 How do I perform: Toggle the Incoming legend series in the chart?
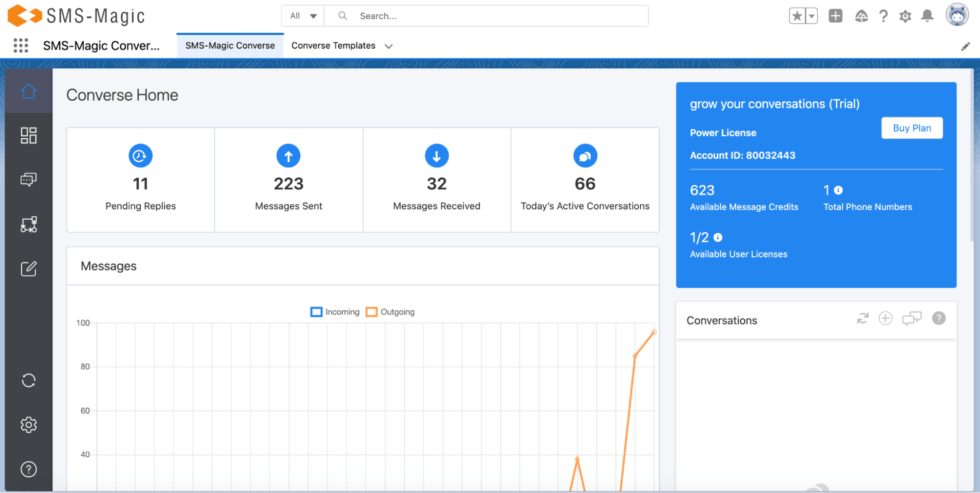tap(335, 312)
